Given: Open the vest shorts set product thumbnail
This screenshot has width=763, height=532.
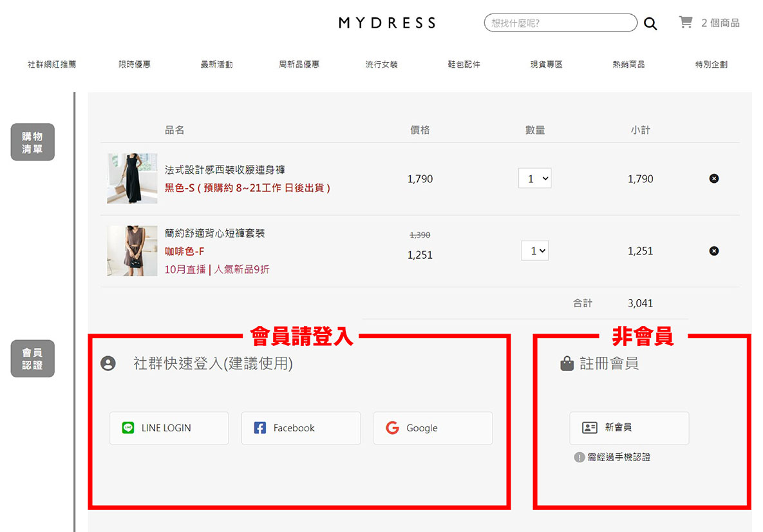Looking at the screenshot, I should tap(133, 251).
